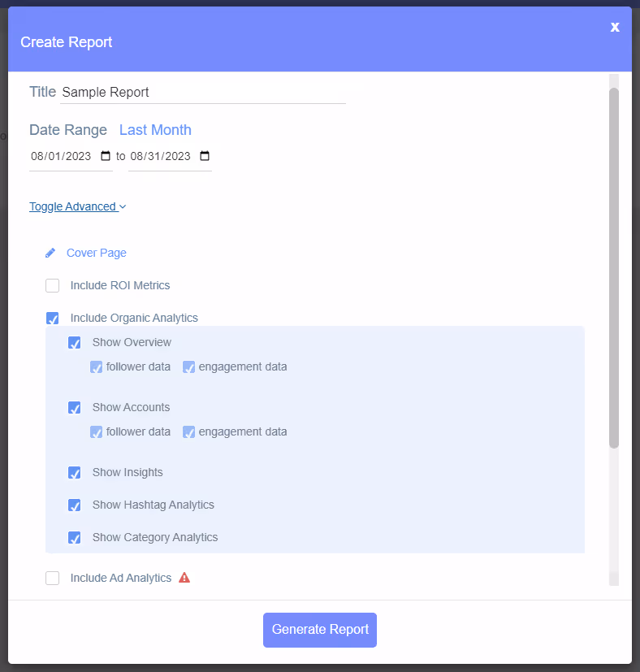The image size is (640, 672).
Task: Open the end date calendar picker icon
Action: (x=205, y=156)
